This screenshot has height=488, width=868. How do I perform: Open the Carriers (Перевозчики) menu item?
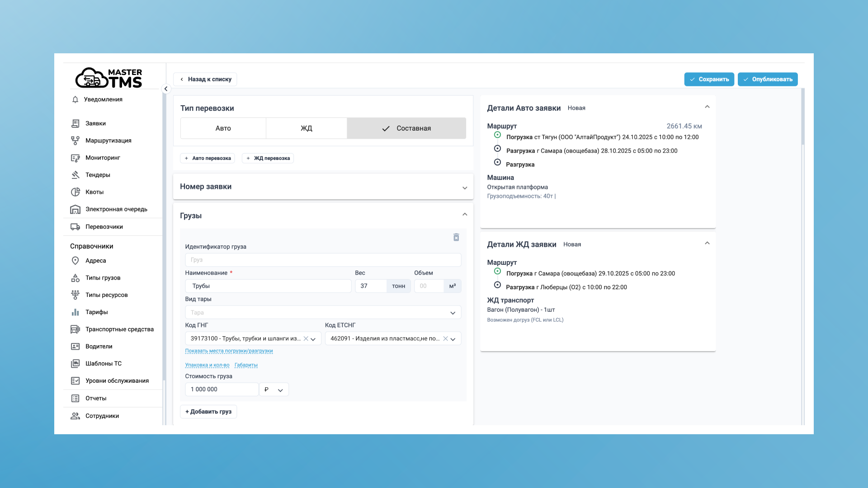coord(104,227)
